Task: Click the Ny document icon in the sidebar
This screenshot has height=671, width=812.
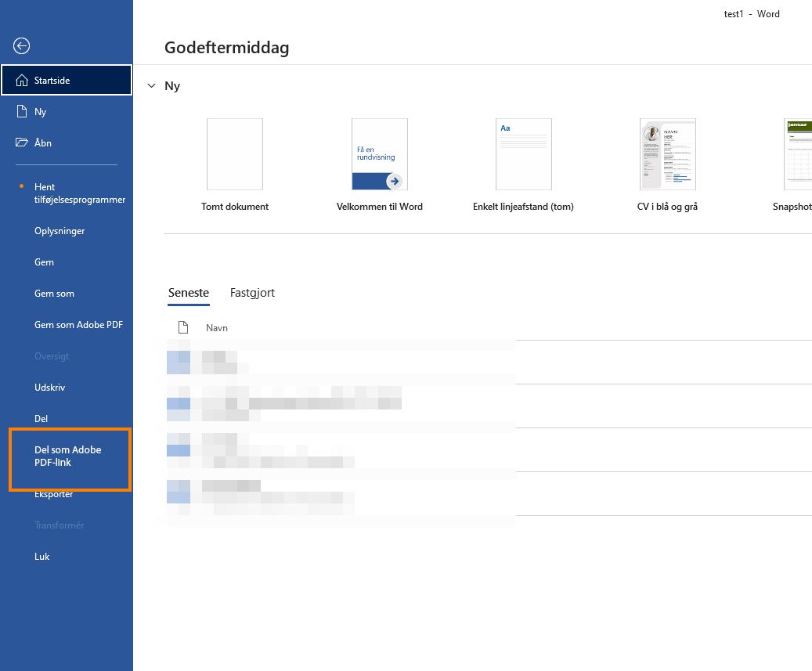Action: coord(21,111)
